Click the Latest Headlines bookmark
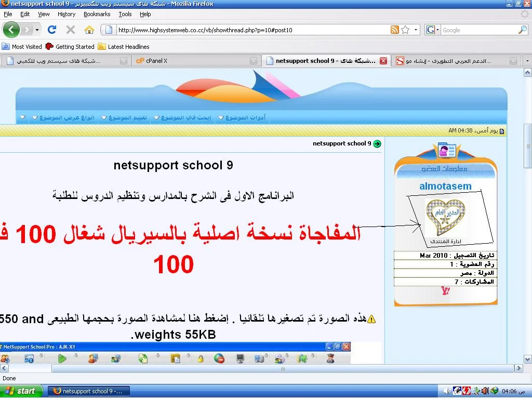 [x=128, y=46]
